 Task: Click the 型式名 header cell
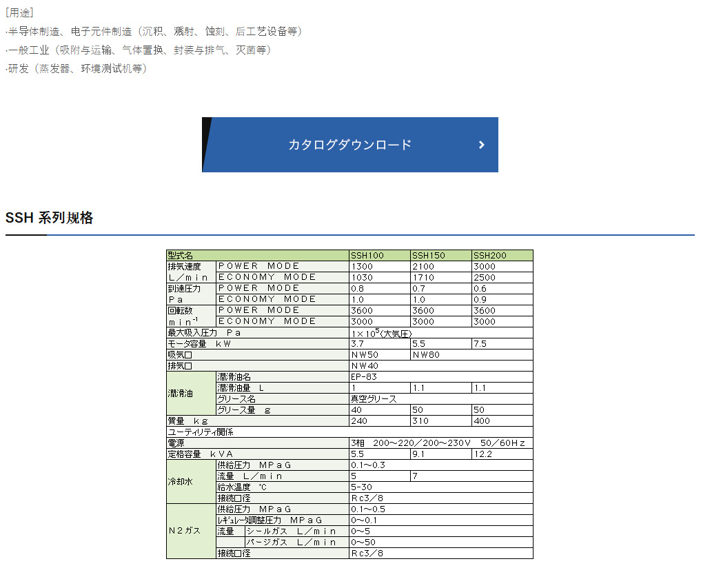(258, 255)
